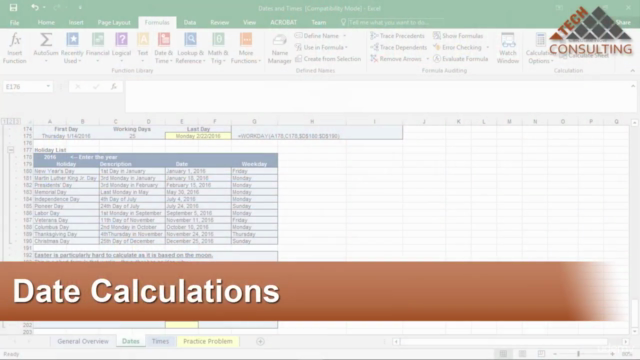Click Define Name

[321, 36]
